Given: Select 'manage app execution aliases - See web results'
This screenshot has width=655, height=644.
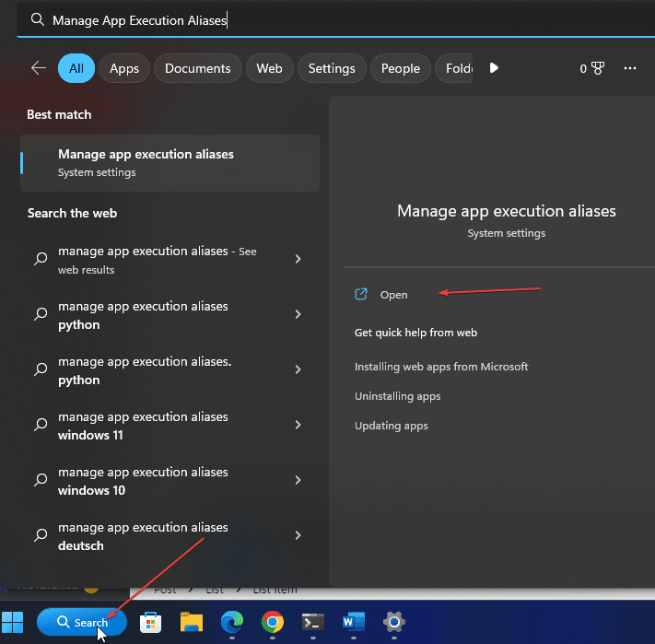Looking at the screenshot, I should tap(170, 260).
